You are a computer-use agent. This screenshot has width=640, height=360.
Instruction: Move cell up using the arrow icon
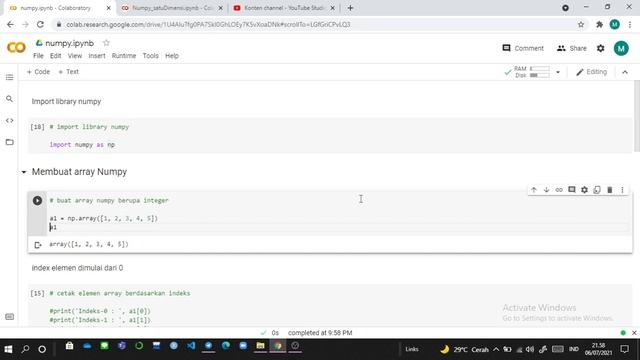click(x=533, y=190)
